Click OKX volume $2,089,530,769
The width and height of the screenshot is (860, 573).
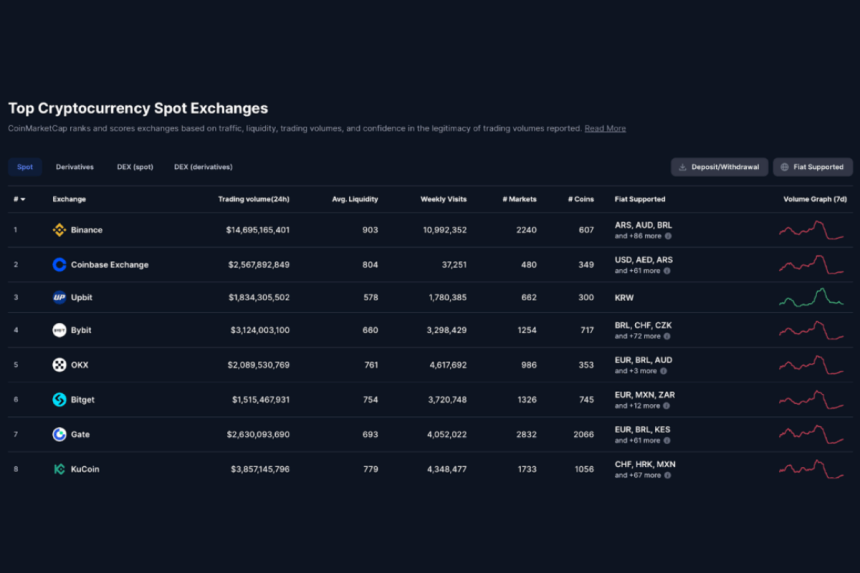(259, 365)
